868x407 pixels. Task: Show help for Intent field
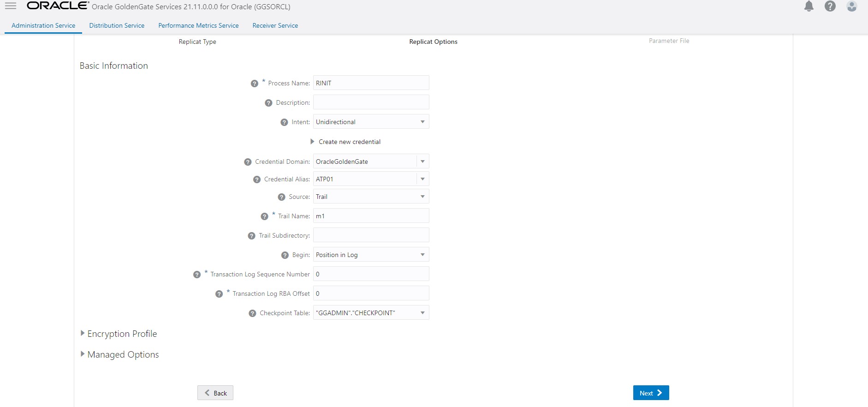coord(284,122)
